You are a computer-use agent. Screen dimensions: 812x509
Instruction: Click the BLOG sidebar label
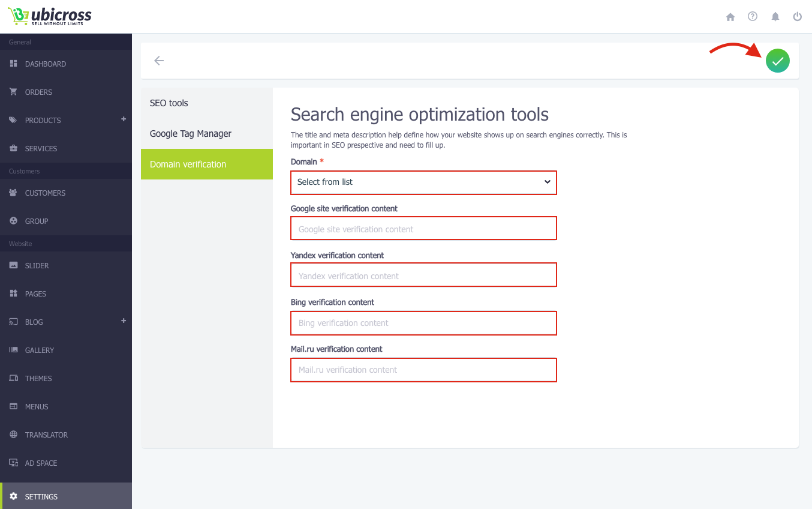[34, 322]
